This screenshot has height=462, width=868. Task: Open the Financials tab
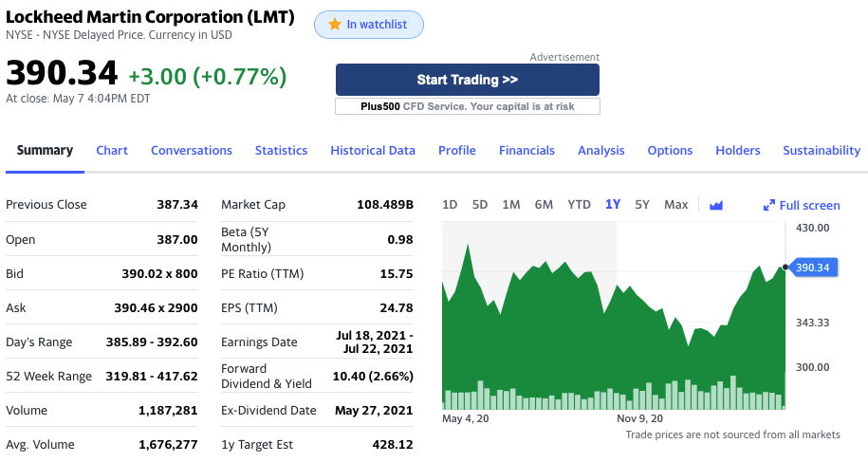(526, 151)
